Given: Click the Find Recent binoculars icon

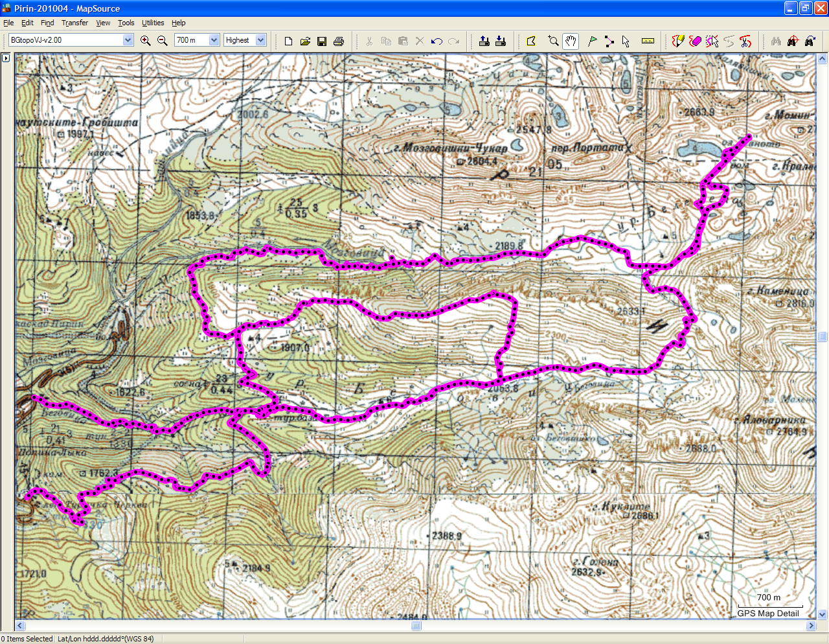Looking at the screenshot, I should tap(810, 41).
